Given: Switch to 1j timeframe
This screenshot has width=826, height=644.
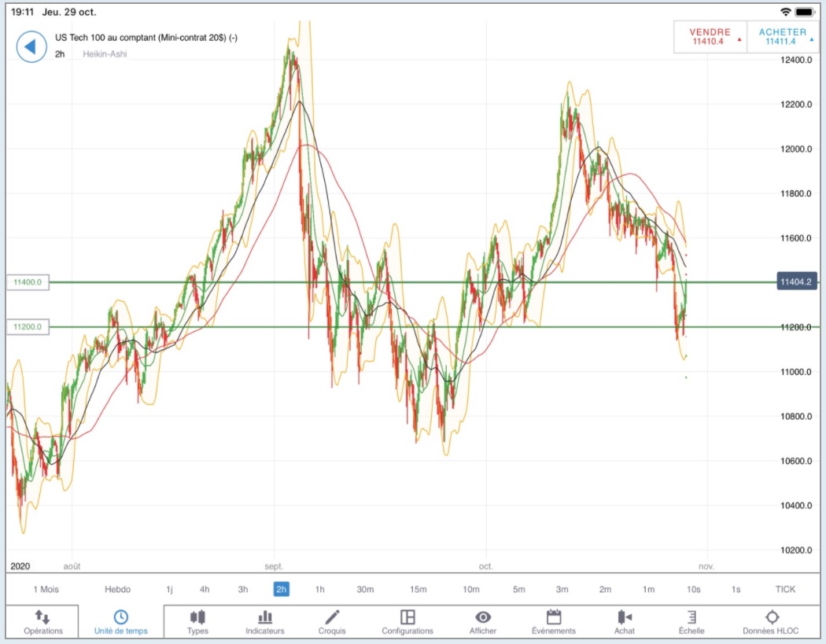Looking at the screenshot, I should pyautogui.click(x=169, y=589).
